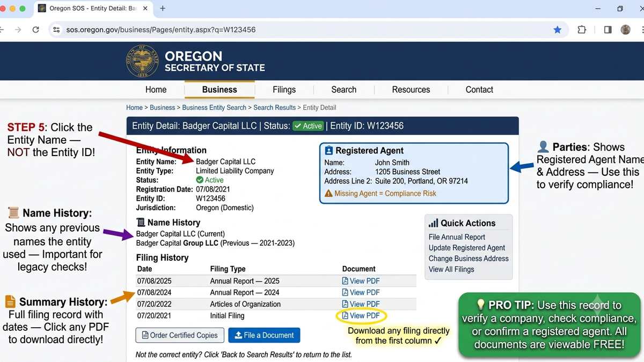Click the Quick Actions bar chart icon
This screenshot has width=644, height=362.
(433, 223)
